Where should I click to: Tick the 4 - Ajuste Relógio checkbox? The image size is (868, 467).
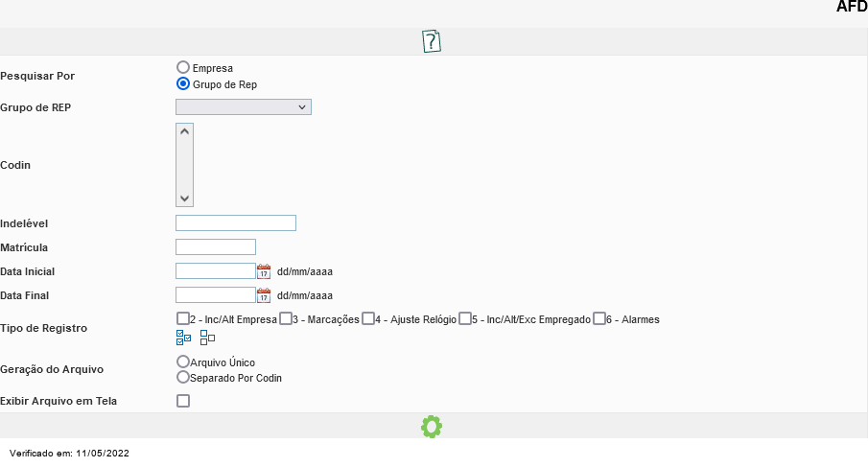pos(368,318)
